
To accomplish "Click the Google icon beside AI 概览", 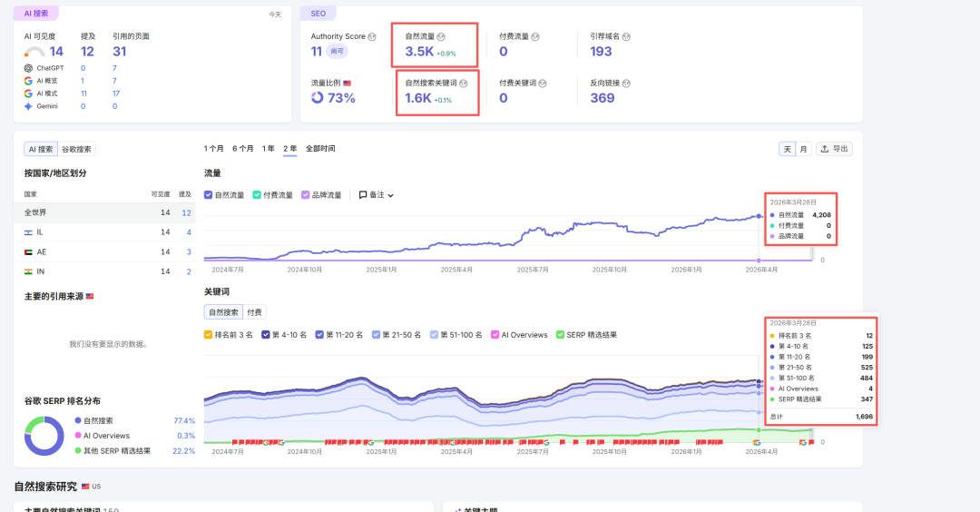I will tap(28, 81).
